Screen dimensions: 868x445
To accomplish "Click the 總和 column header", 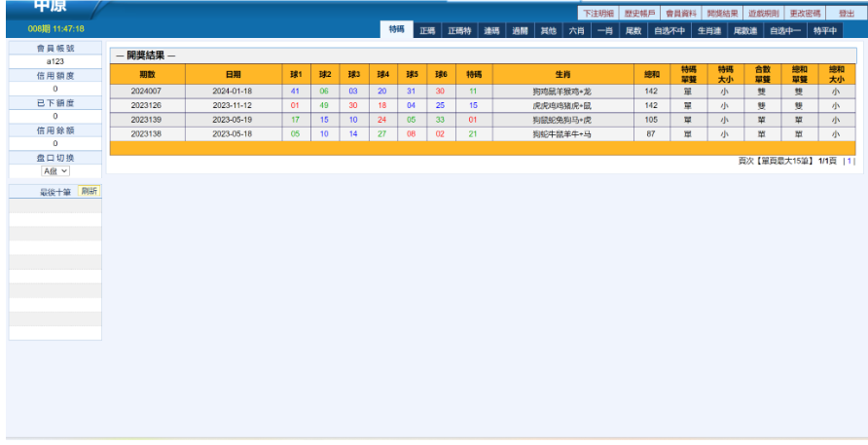I will pyautogui.click(x=652, y=74).
